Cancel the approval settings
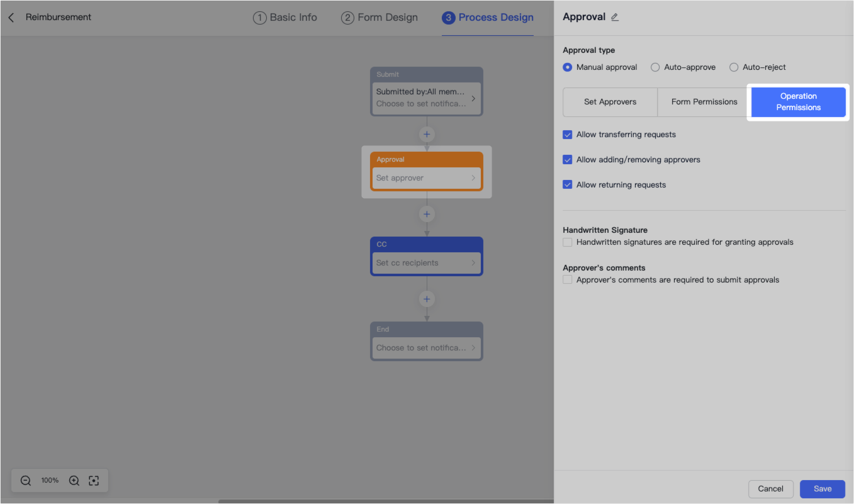Viewport: 854px width, 504px height. [770, 489]
